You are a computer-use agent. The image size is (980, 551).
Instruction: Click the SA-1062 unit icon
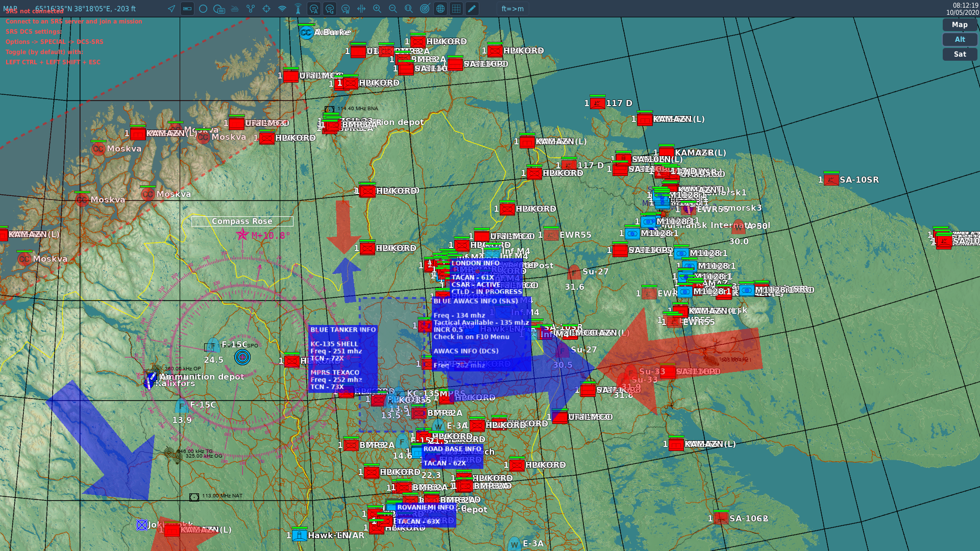(x=721, y=518)
